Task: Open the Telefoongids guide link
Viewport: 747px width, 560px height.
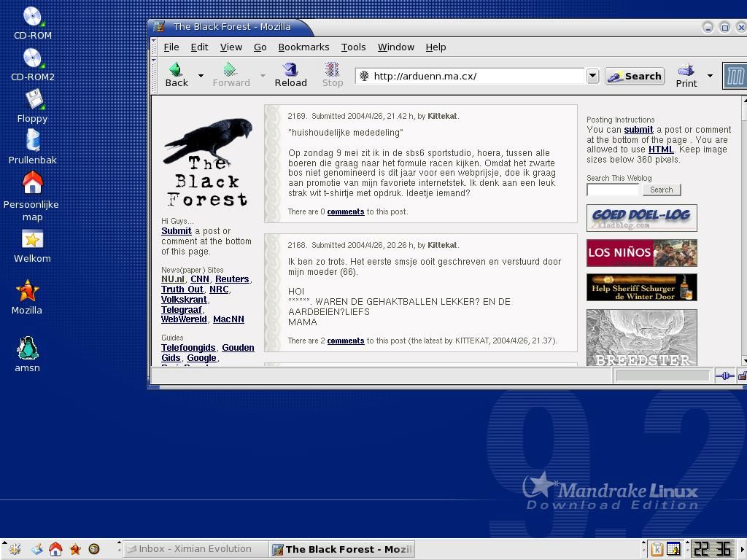Action: [x=188, y=348]
